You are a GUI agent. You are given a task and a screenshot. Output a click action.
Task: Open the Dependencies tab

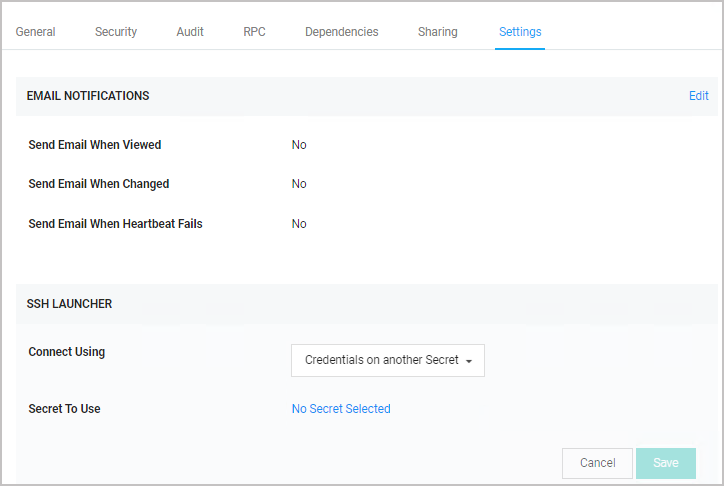coord(342,32)
